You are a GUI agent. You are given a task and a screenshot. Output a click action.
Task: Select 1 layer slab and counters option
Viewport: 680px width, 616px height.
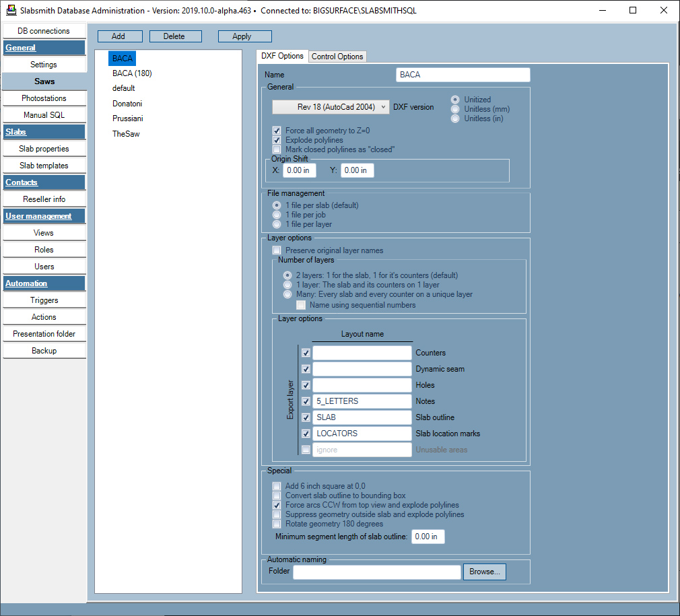point(287,285)
